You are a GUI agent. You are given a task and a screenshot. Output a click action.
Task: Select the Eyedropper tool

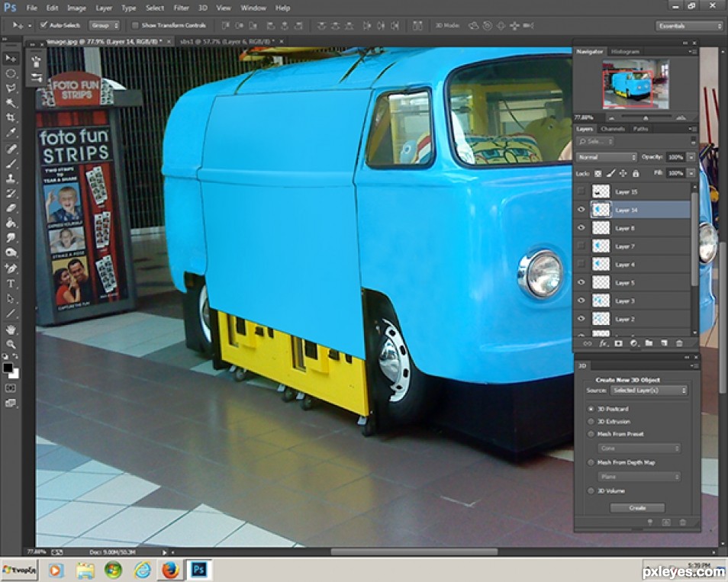pos(10,133)
